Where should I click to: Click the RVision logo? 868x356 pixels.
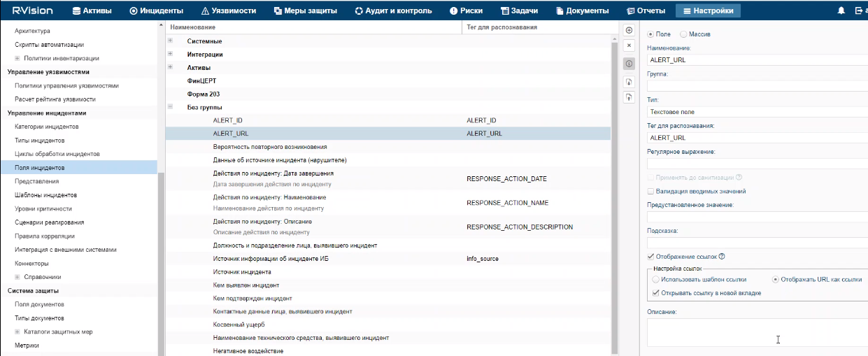coord(32,10)
